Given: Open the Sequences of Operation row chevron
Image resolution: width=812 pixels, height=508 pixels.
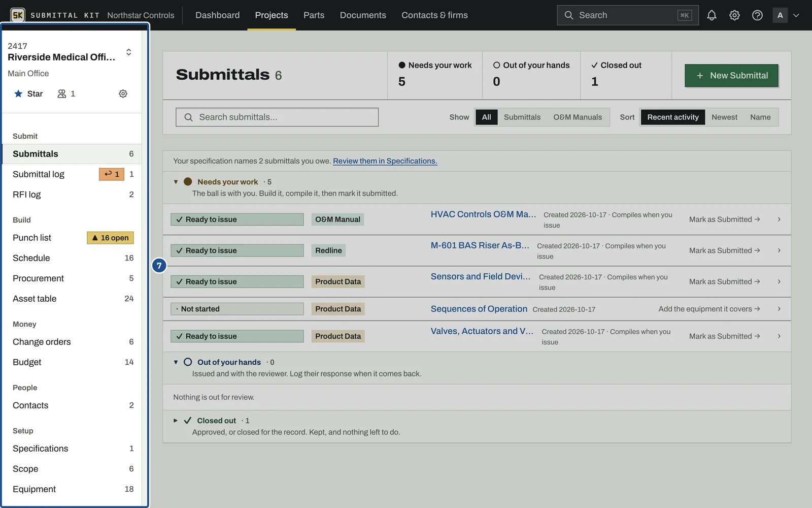Looking at the screenshot, I should click(x=779, y=309).
